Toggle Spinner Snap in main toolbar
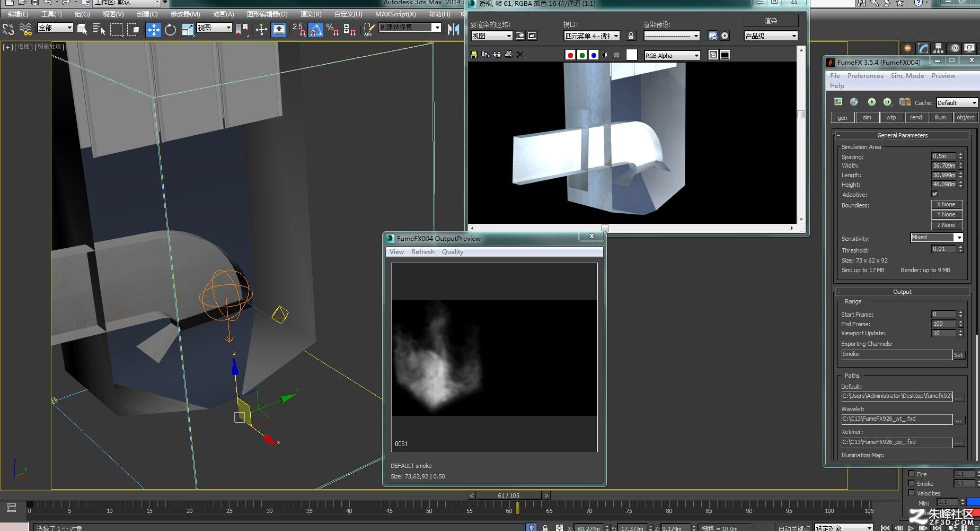This screenshot has height=531, width=980. [x=349, y=29]
